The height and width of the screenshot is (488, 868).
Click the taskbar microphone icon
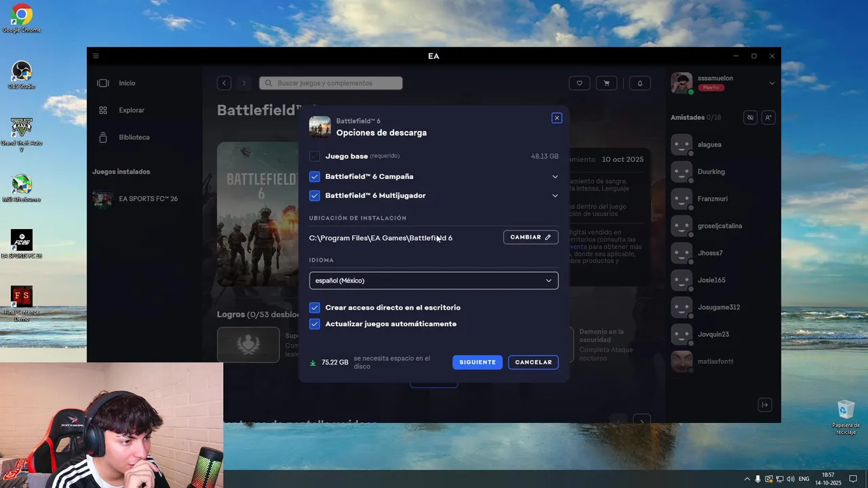[758, 479]
